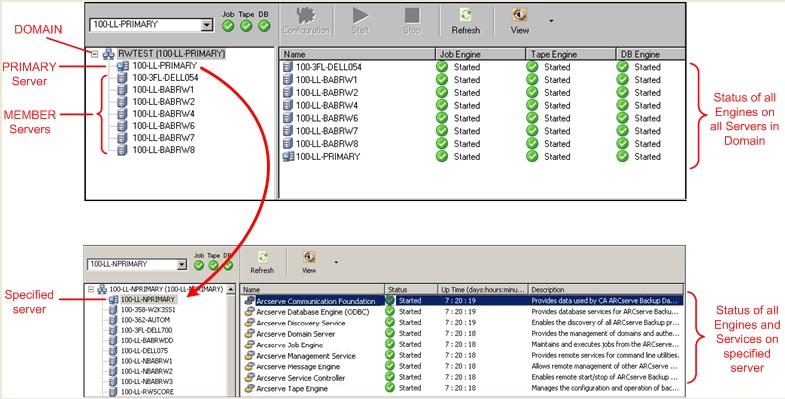785x399 pixels.
Task: Collapse the RWTEST domain tree node
Action: pyautogui.click(x=95, y=54)
